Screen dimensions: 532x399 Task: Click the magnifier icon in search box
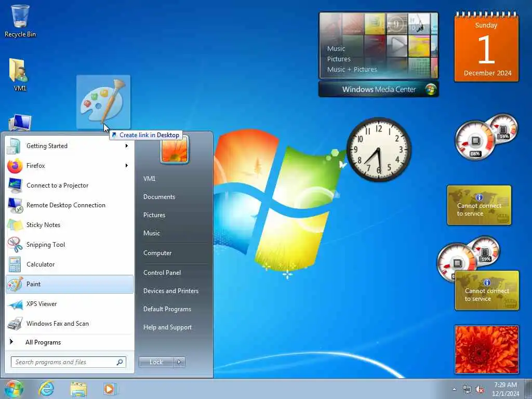[120, 362]
